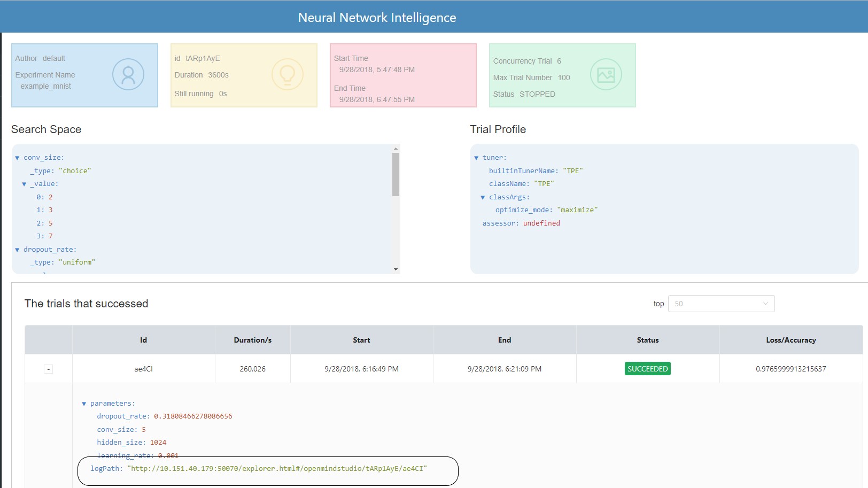Collapse the tuner node in Trial Profile
The image size is (868, 488).
(x=476, y=158)
